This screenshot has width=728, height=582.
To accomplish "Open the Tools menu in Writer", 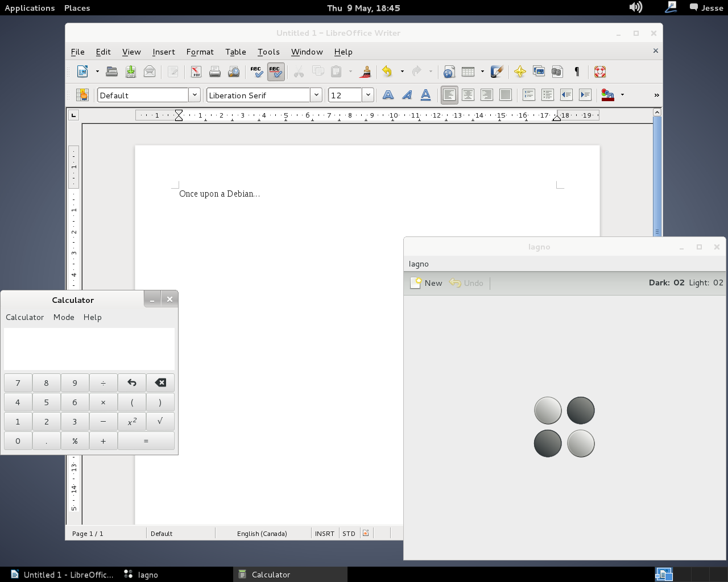I will coord(268,52).
